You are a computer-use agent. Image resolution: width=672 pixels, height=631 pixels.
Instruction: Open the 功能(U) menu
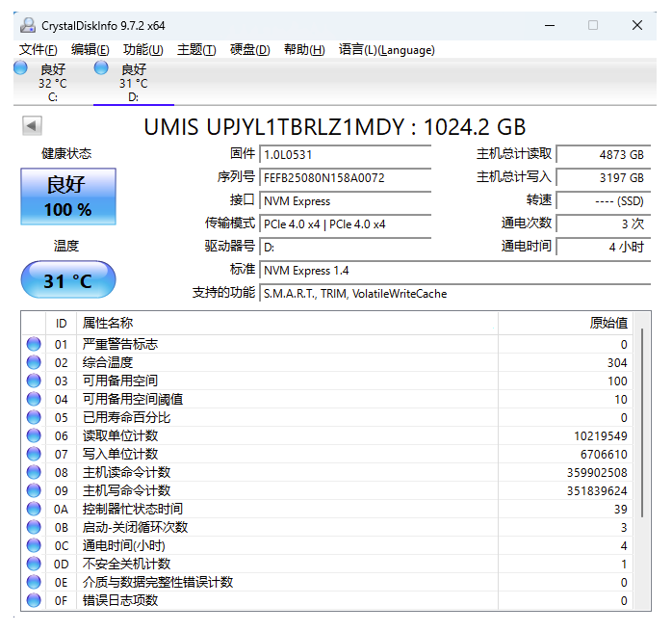pos(143,50)
